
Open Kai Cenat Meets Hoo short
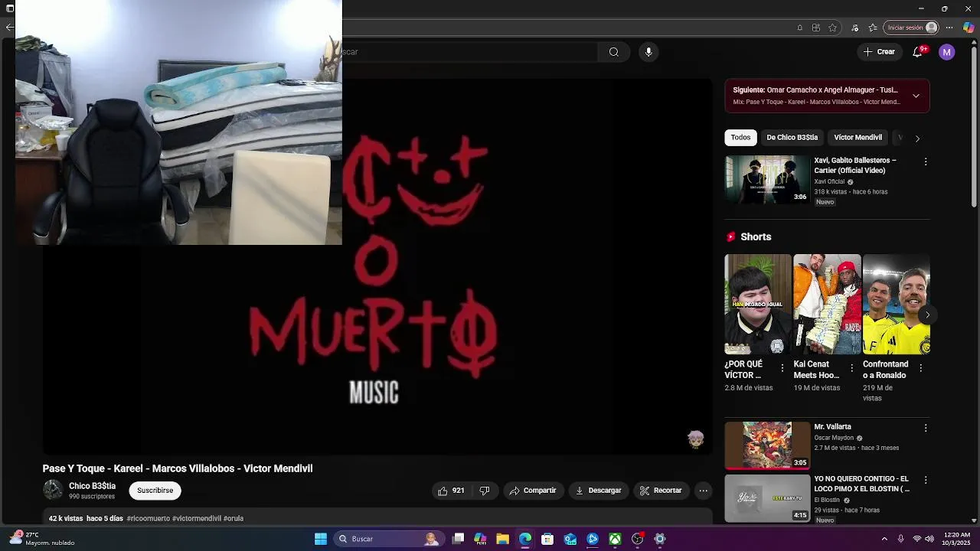coord(827,305)
